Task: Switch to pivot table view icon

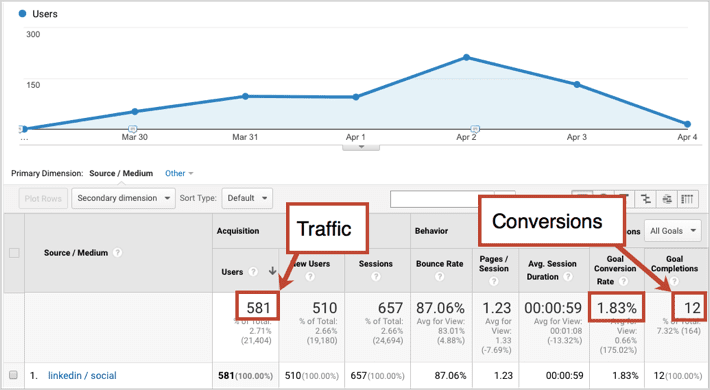Action: click(x=667, y=198)
